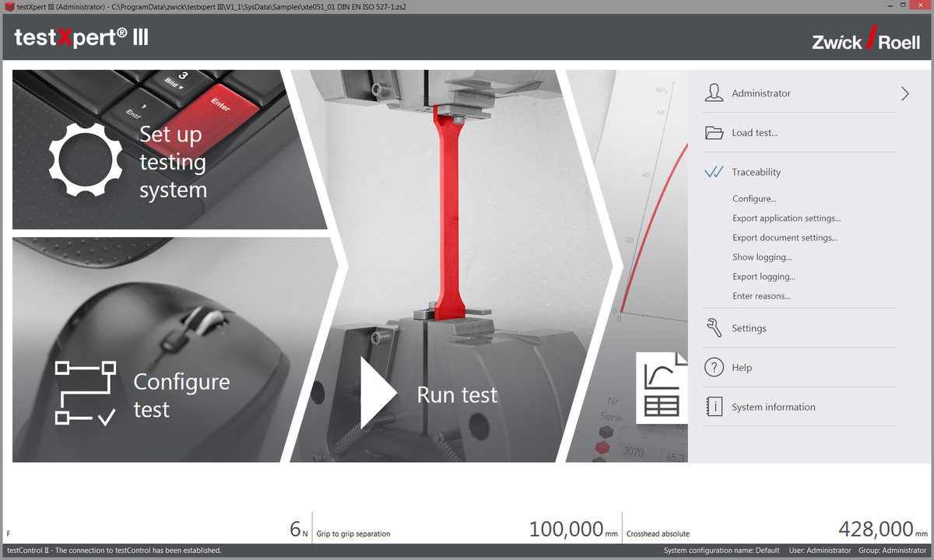This screenshot has height=560, width=934.
Task: Click the Administrator user silhouette icon
Action: click(714, 93)
